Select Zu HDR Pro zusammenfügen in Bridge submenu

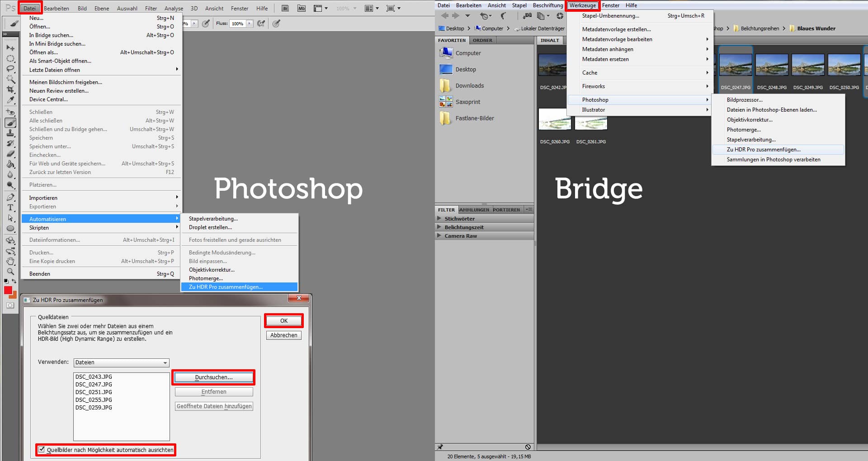pos(764,149)
